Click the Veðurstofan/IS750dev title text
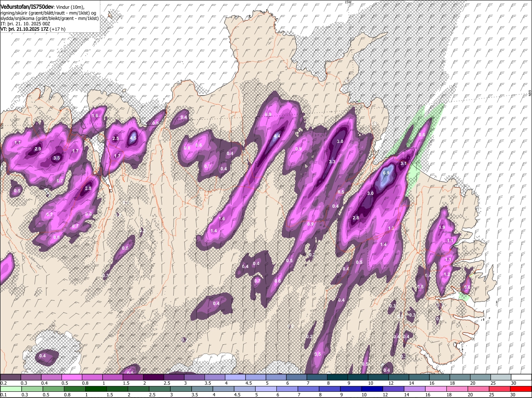The width and height of the screenshot is (532, 398). point(27,7)
